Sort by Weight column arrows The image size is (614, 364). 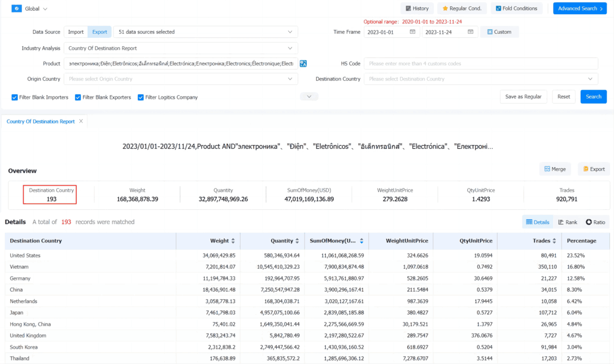(233, 241)
